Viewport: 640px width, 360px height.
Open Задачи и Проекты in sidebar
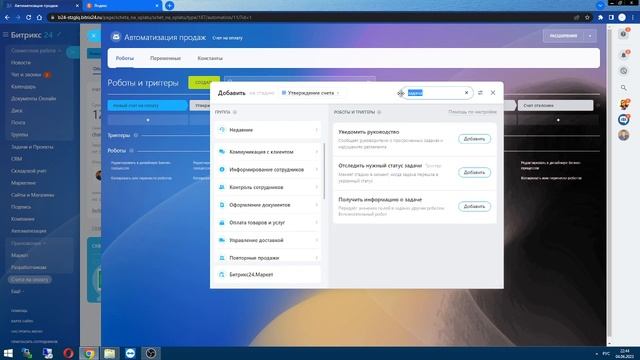tap(32, 147)
